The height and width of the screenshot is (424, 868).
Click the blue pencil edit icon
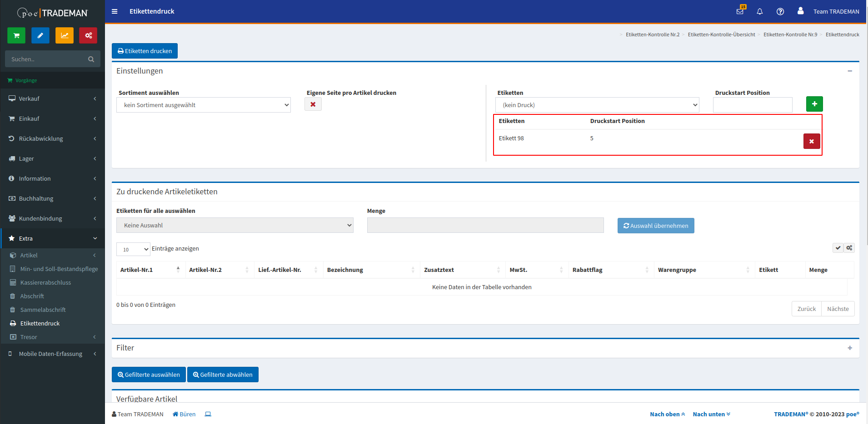click(x=40, y=35)
